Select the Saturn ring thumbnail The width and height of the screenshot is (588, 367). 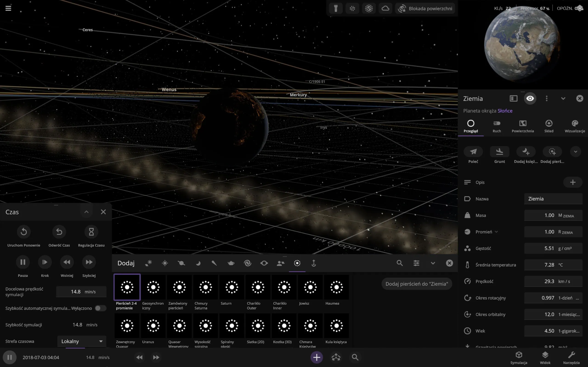click(231, 287)
